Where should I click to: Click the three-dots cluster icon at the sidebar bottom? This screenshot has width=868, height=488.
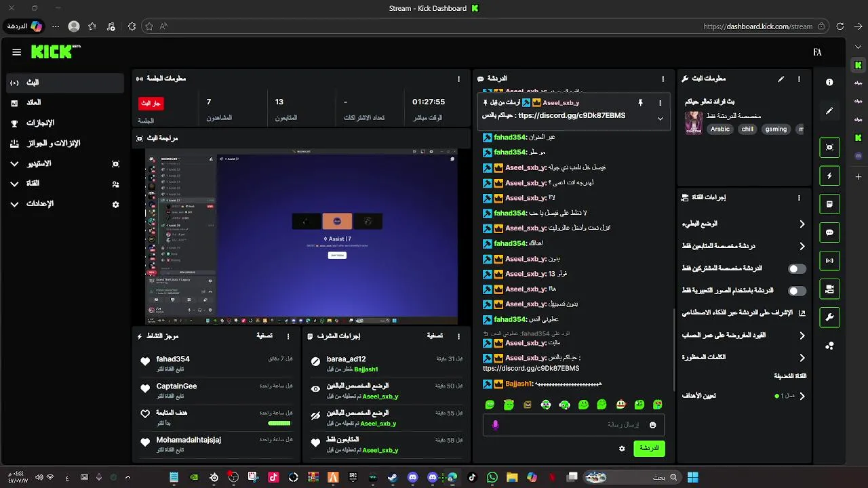coord(829,346)
